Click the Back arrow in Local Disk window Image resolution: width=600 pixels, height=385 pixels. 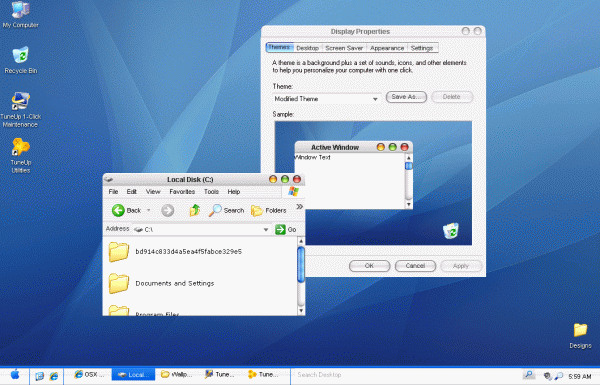pos(118,210)
